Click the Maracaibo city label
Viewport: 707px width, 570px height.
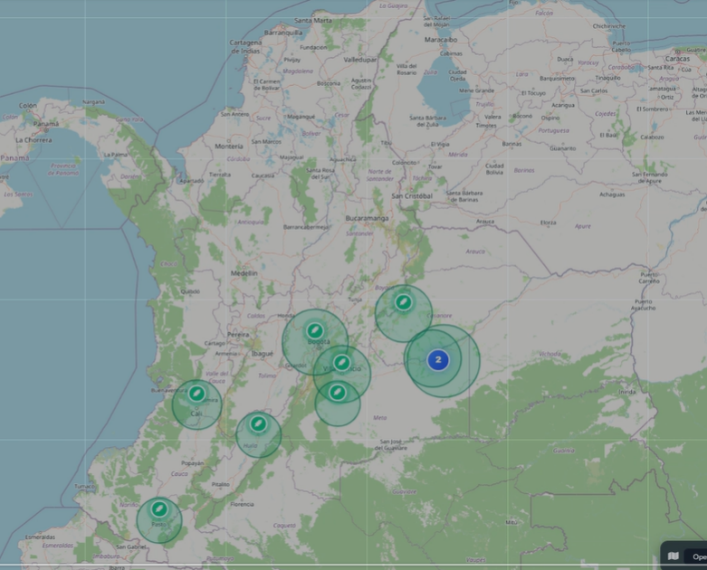(441, 40)
